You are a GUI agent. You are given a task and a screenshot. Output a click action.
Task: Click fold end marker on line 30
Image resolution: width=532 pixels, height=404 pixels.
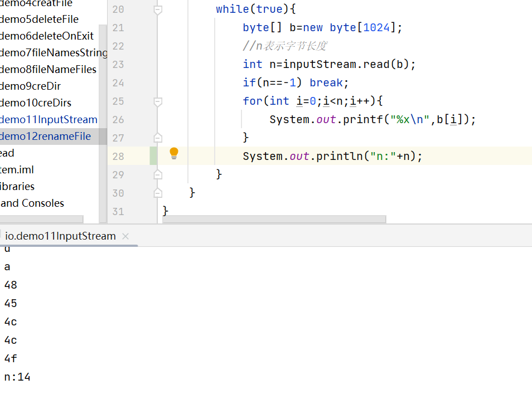(158, 193)
